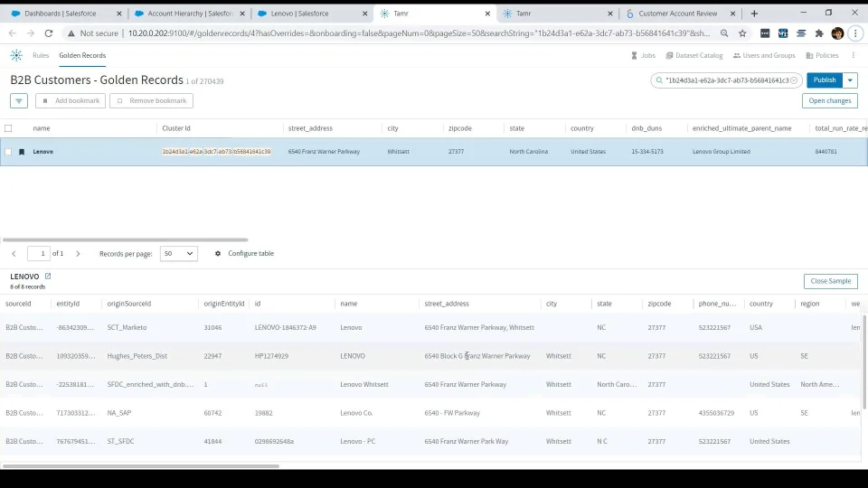Viewport: 868px width, 488px height.
Task: Open Dataset Catalog
Action: (x=694, y=55)
